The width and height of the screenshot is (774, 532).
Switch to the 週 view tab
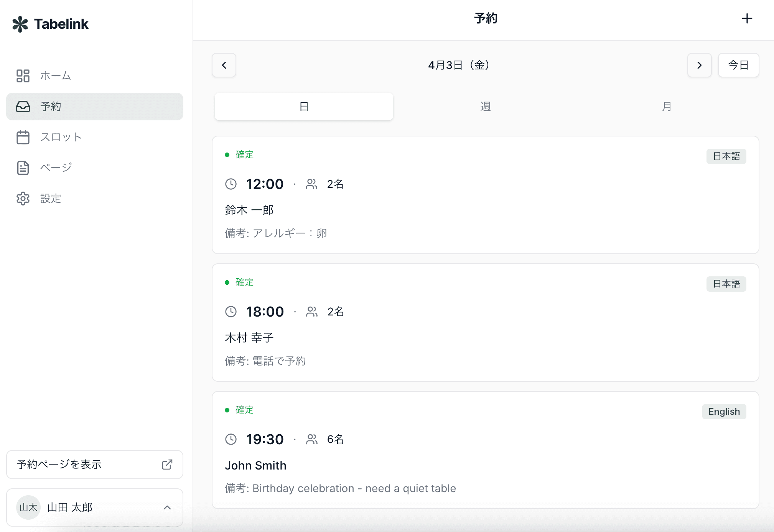pos(485,107)
